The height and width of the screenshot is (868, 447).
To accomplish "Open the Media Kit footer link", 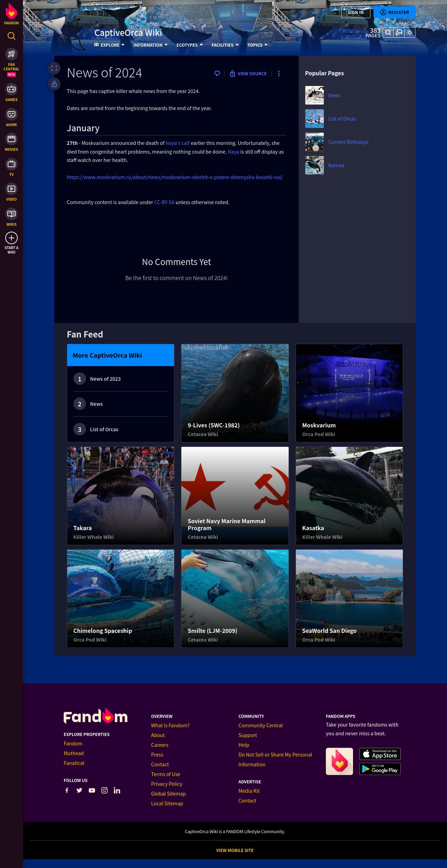I will click(x=249, y=791).
